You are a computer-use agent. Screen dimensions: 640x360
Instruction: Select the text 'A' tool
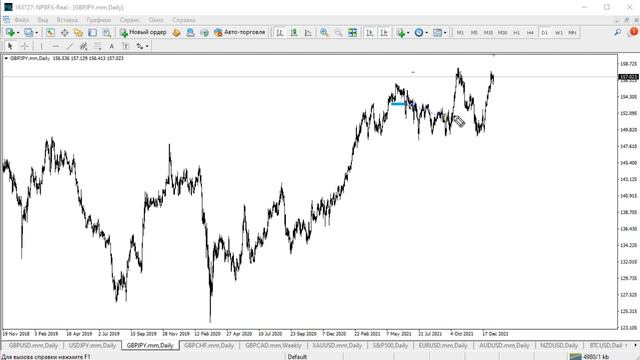[x=111, y=46]
